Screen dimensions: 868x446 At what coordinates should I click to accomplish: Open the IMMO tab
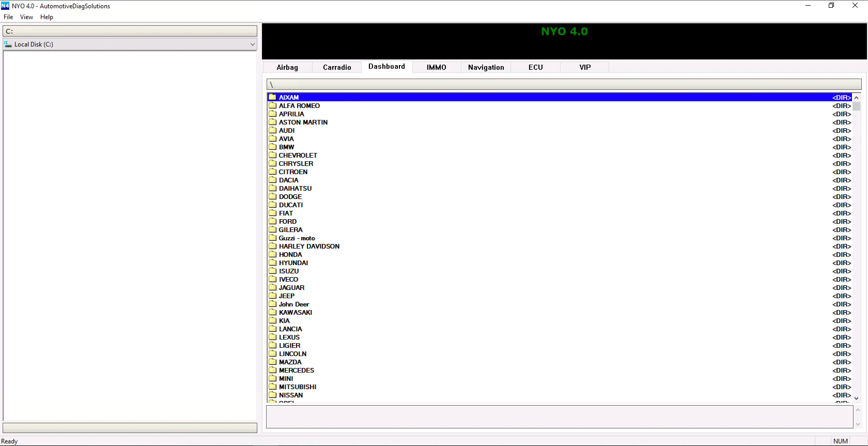(436, 67)
